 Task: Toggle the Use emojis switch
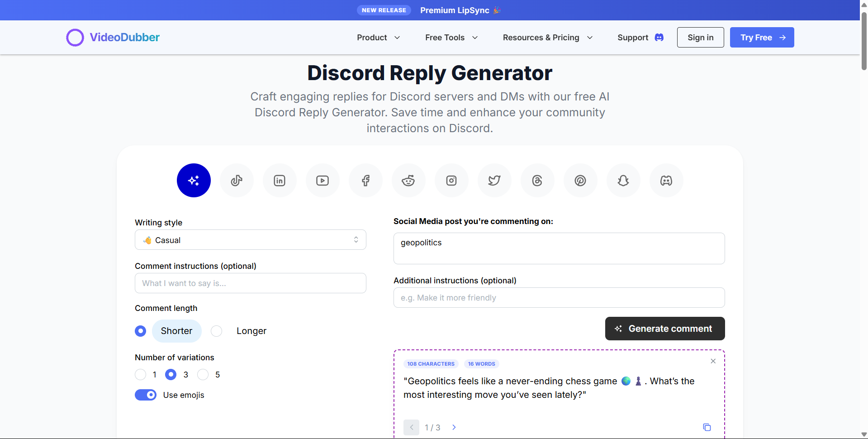coord(146,395)
